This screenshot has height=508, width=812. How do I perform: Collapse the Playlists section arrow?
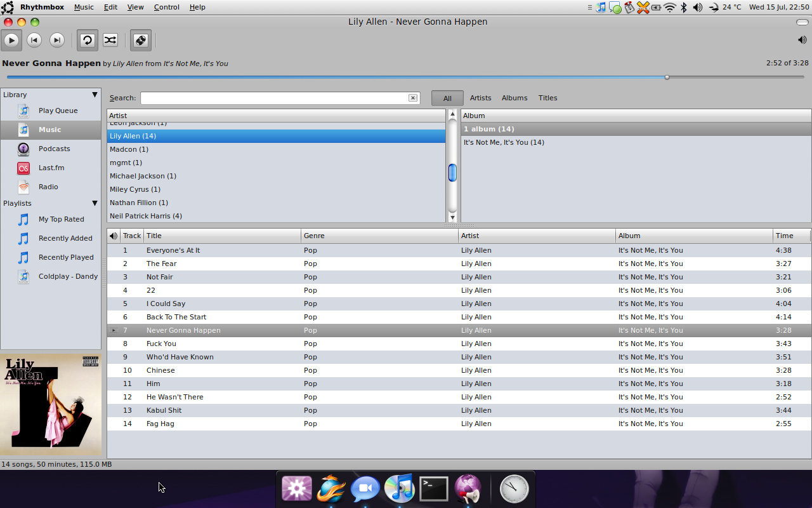click(x=95, y=203)
